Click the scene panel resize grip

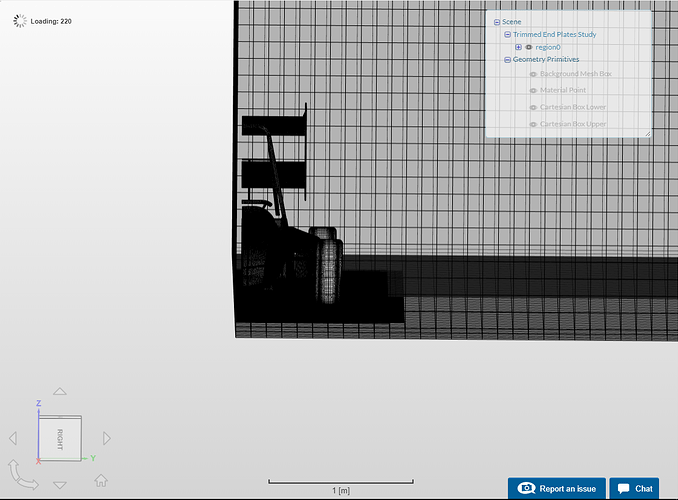[647, 134]
